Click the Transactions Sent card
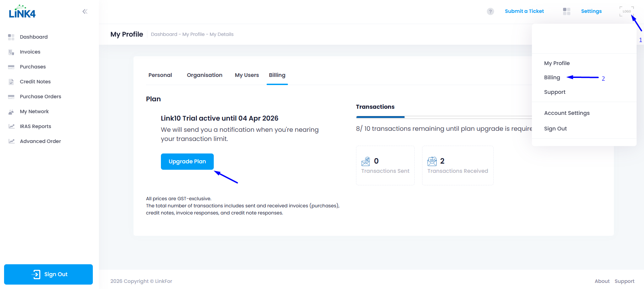Screen dimensions: 644x289 pos(385,166)
